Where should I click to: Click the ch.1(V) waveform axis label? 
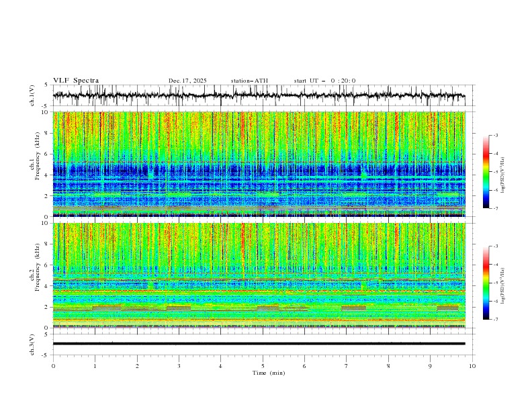tap(32, 95)
